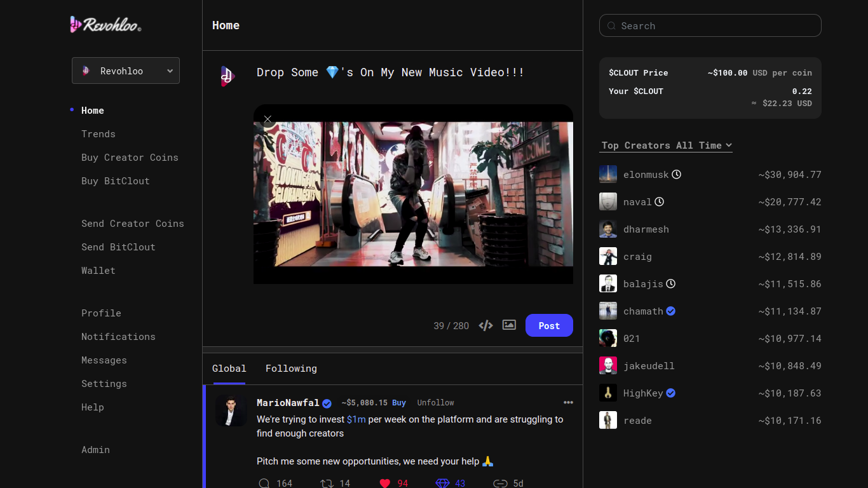This screenshot has height=488, width=868.
Task: Click the Revohloo logo at top left
Action: 105,25
